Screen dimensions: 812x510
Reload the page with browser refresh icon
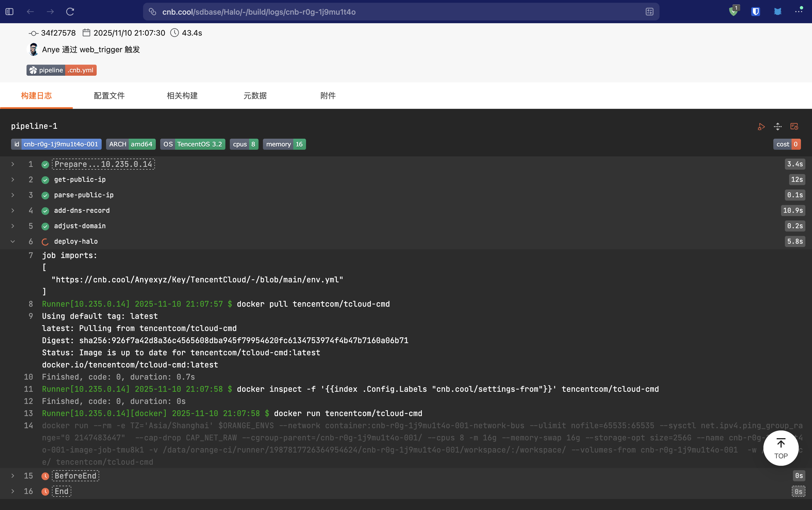click(x=70, y=12)
